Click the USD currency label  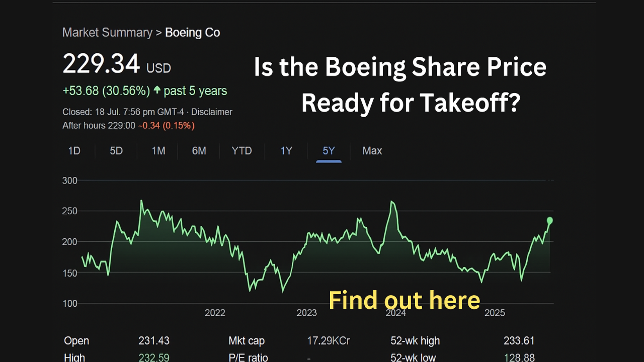158,68
